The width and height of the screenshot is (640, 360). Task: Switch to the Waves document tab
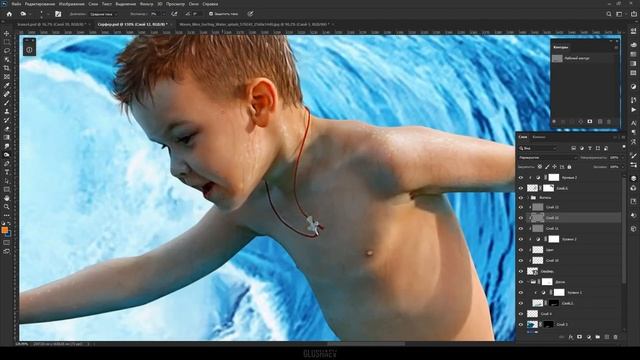click(254, 24)
